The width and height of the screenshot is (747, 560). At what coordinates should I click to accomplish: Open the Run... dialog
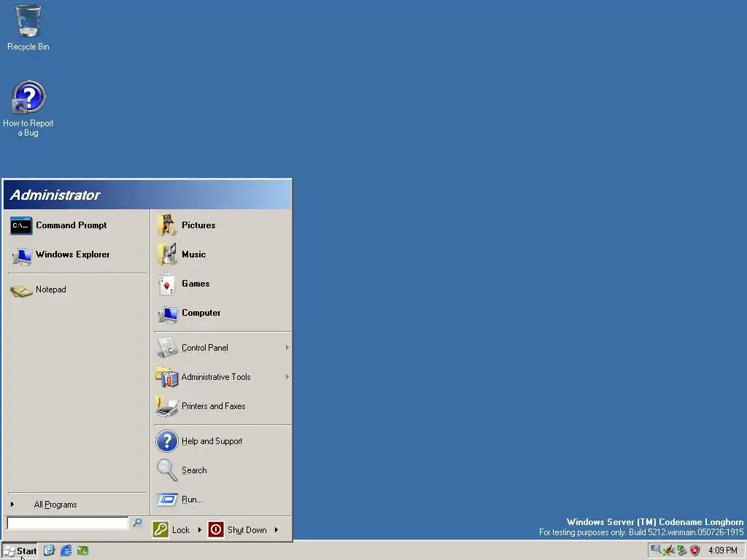(x=222, y=499)
